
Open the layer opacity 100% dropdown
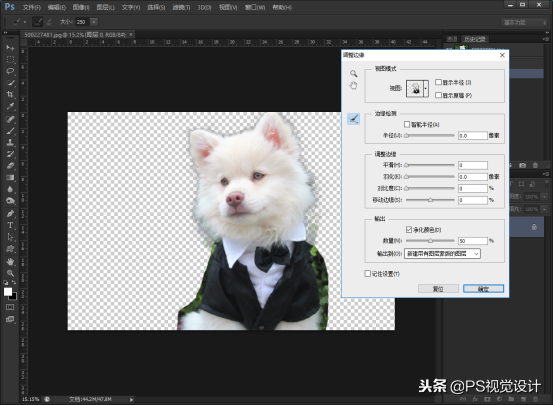point(545,197)
